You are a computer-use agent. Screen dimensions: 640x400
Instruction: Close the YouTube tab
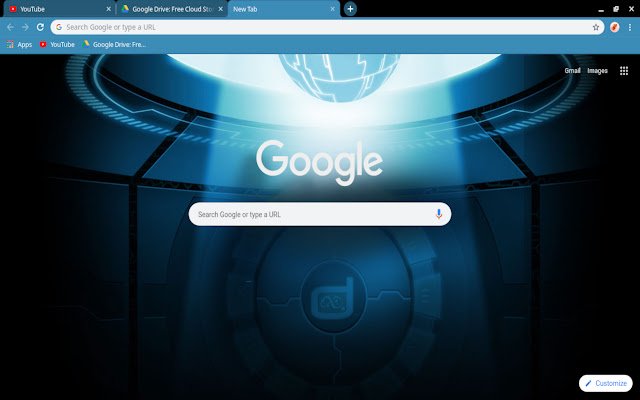[109, 9]
